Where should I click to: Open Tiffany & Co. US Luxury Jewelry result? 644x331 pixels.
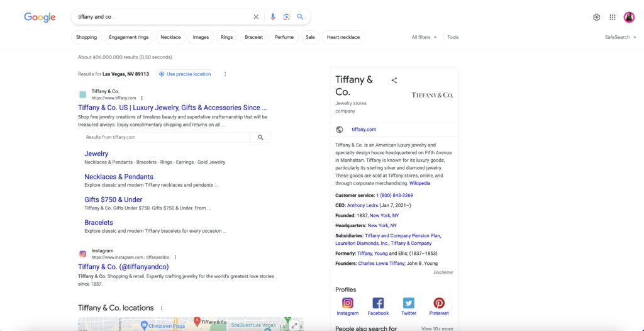click(172, 108)
